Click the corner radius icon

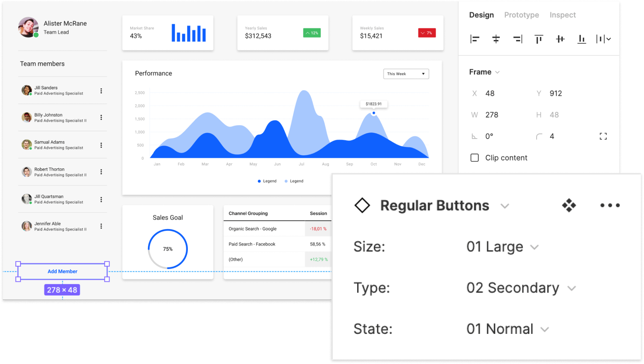539,136
